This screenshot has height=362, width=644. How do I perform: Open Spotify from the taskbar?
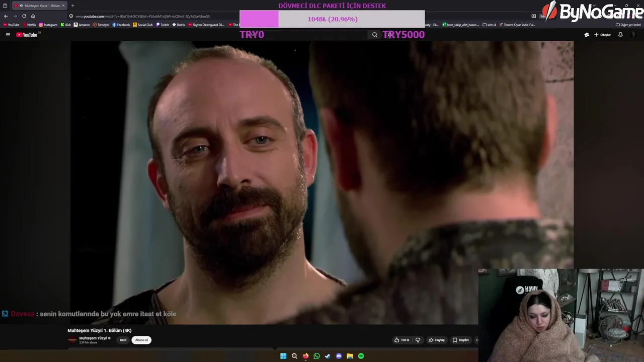pyautogui.click(x=361, y=356)
